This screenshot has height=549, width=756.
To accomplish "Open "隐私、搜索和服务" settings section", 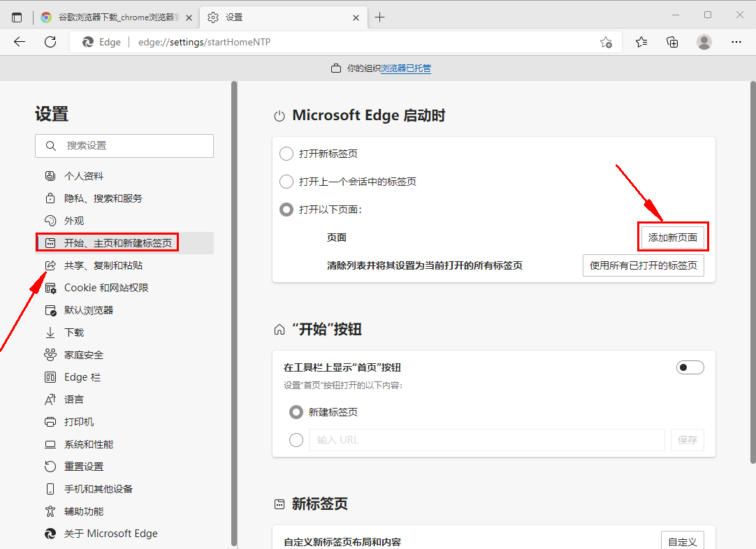I will click(x=103, y=198).
